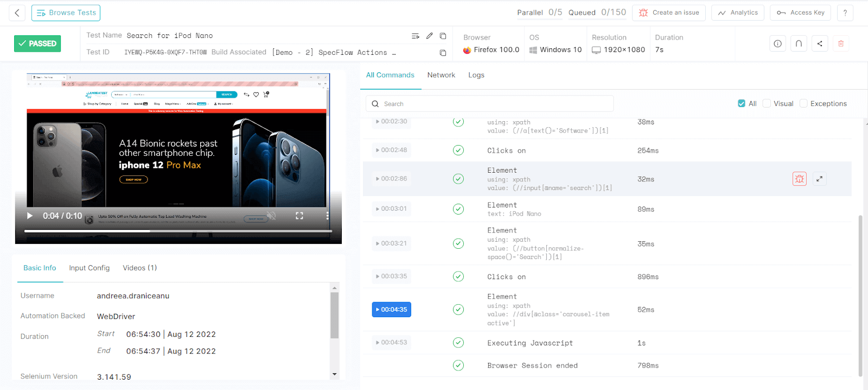Open help question mark button
This screenshot has height=390, width=868.
pyautogui.click(x=845, y=13)
